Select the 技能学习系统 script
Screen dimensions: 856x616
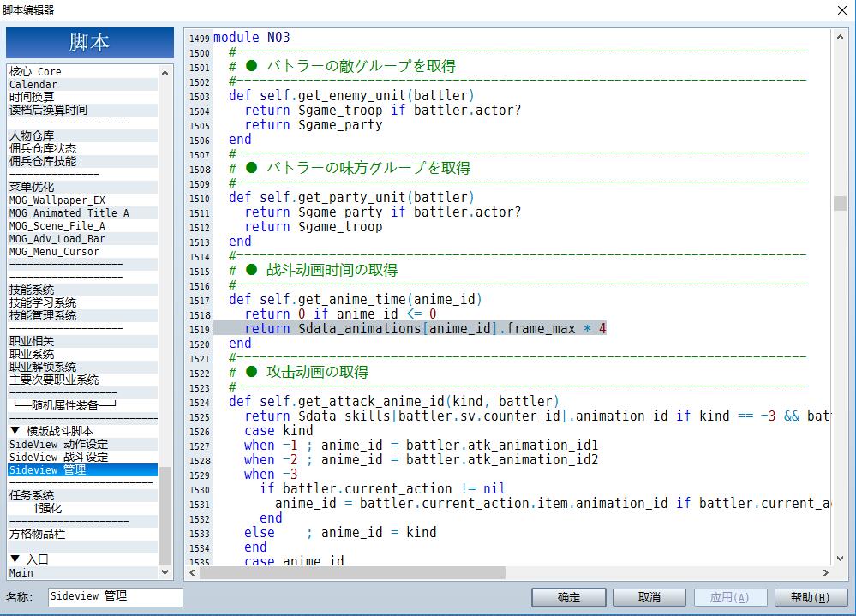click(83, 302)
